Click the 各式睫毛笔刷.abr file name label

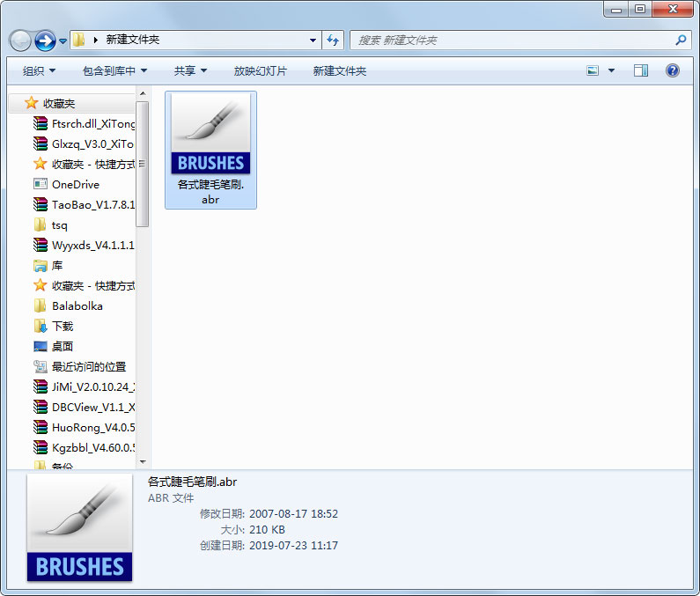point(210,192)
